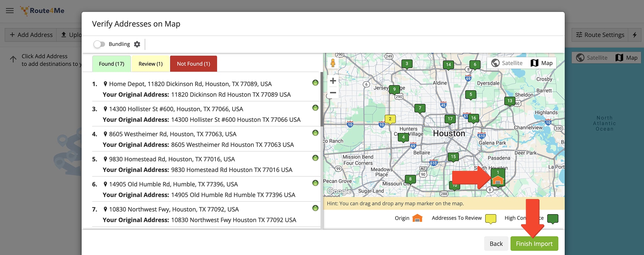Click the Origin legend house icon
Screen dimensions: 644x255
[x=417, y=218]
